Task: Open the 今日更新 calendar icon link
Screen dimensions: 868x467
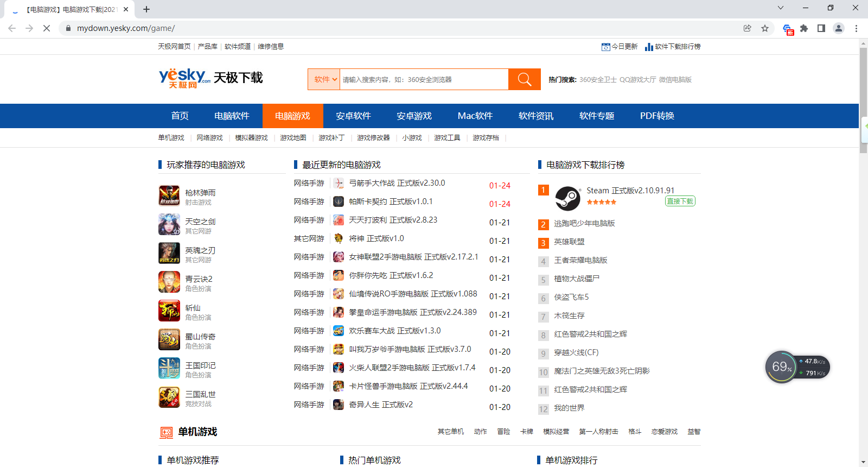Action: pos(620,47)
